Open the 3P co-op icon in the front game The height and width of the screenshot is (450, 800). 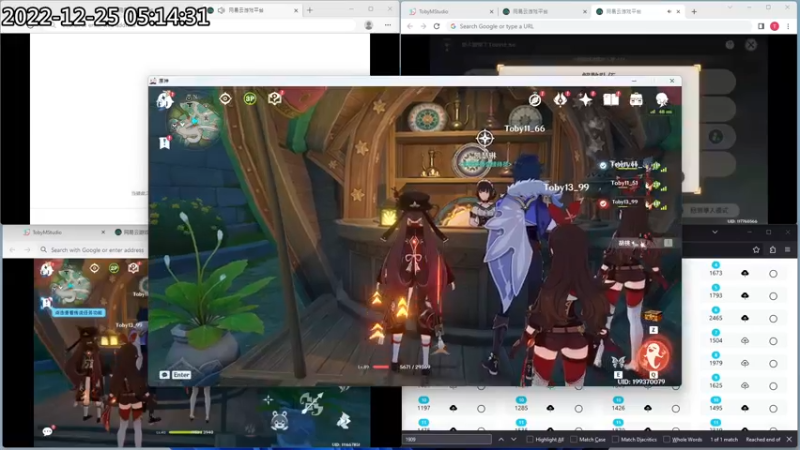point(249,98)
